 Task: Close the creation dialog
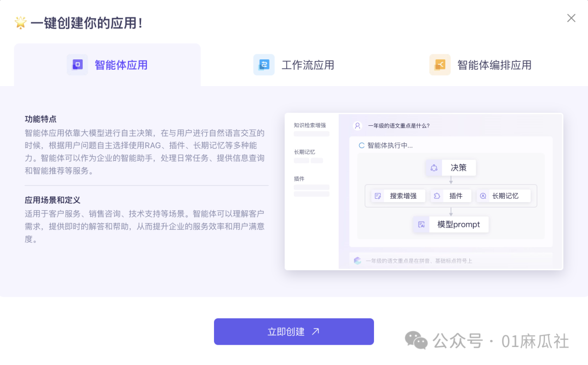(571, 18)
